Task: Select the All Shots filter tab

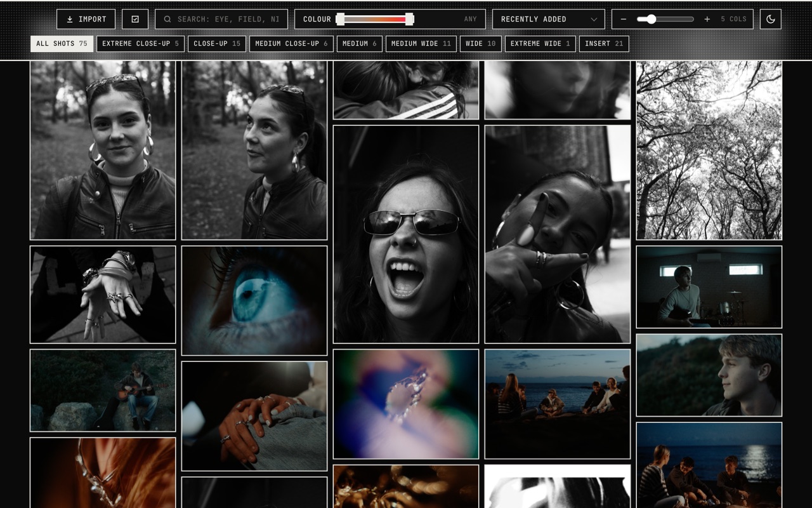Action: [62, 44]
